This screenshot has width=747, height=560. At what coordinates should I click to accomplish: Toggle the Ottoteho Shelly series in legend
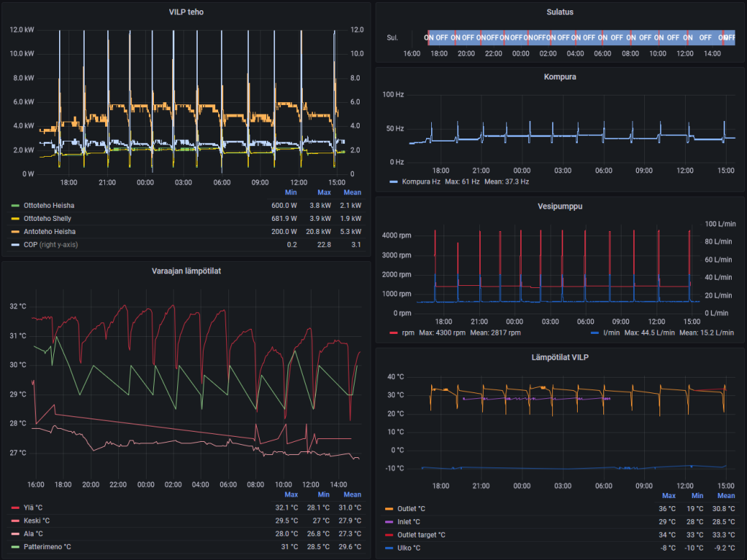(x=47, y=218)
